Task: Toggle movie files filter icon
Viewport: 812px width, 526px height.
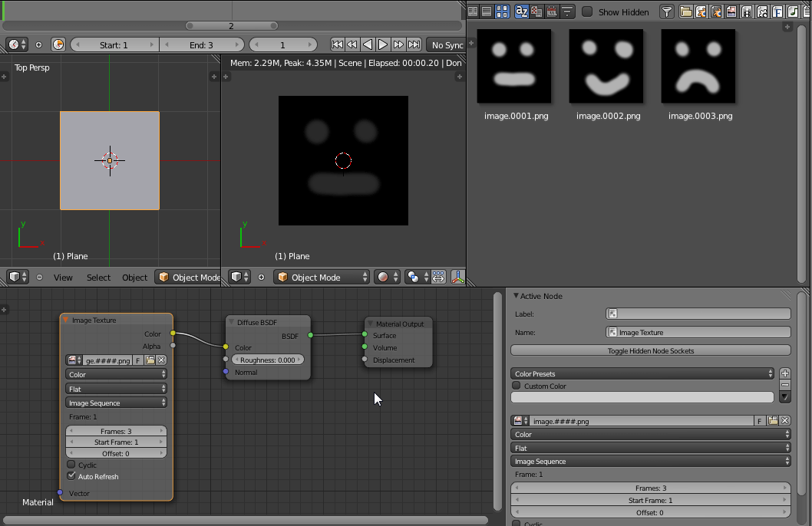Action: [x=747, y=12]
